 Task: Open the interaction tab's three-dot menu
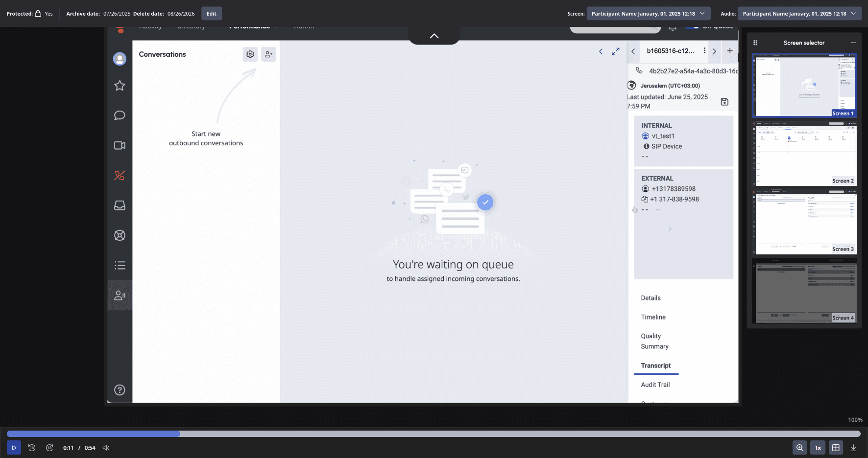coord(704,50)
